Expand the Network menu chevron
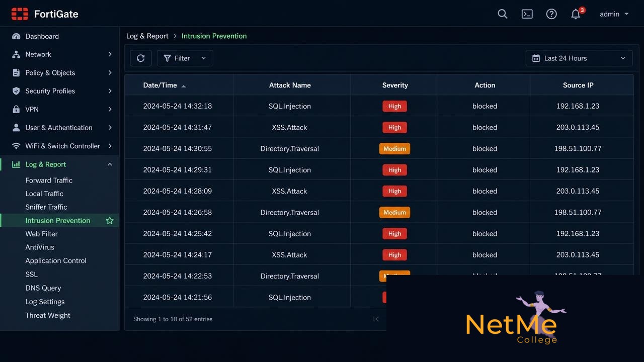 (x=110, y=54)
